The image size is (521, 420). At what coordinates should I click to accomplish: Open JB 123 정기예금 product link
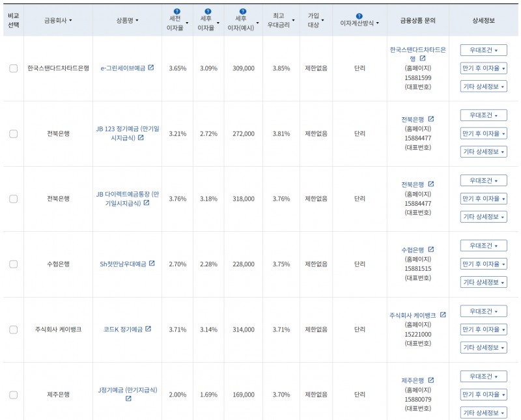pyautogui.click(x=128, y=133)
